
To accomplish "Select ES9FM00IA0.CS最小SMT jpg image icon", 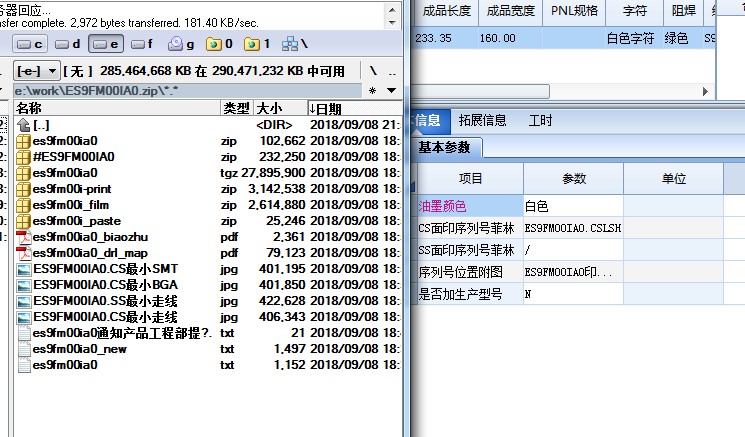I will pos(23,269).
